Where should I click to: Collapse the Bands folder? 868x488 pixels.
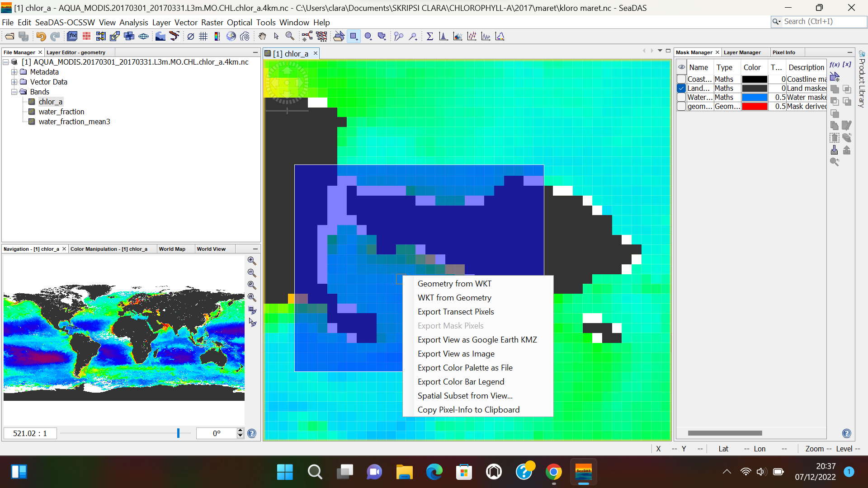tap(14, 92)
